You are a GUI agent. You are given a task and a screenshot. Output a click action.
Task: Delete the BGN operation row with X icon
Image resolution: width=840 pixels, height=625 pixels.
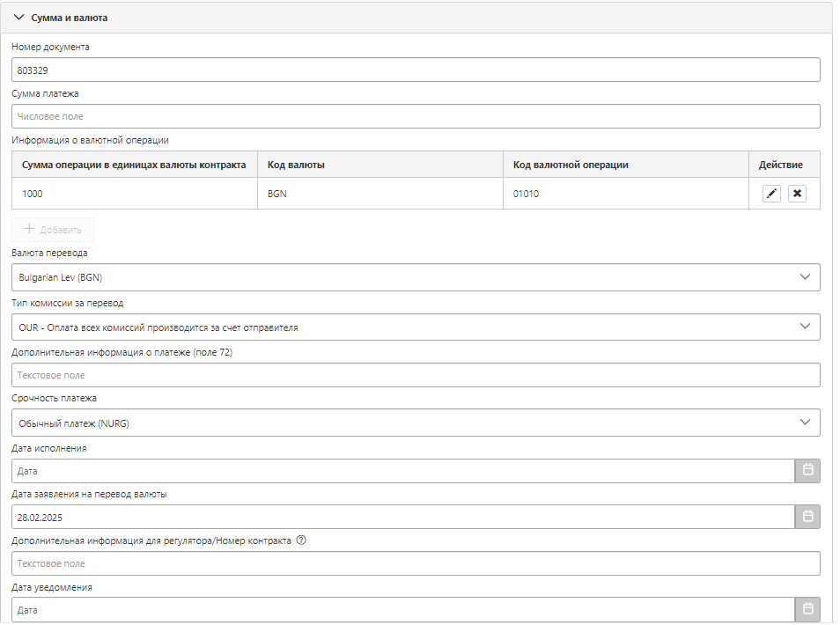797,194
